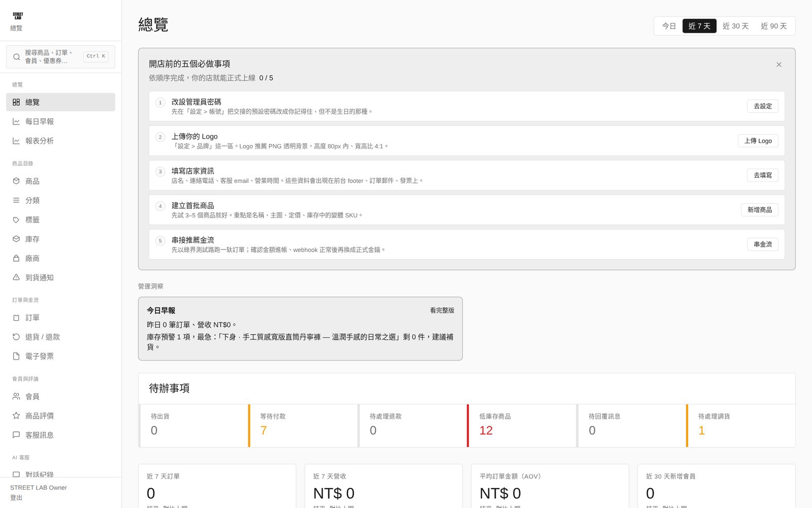Click the STREET LAB logo

click(18, 16)
